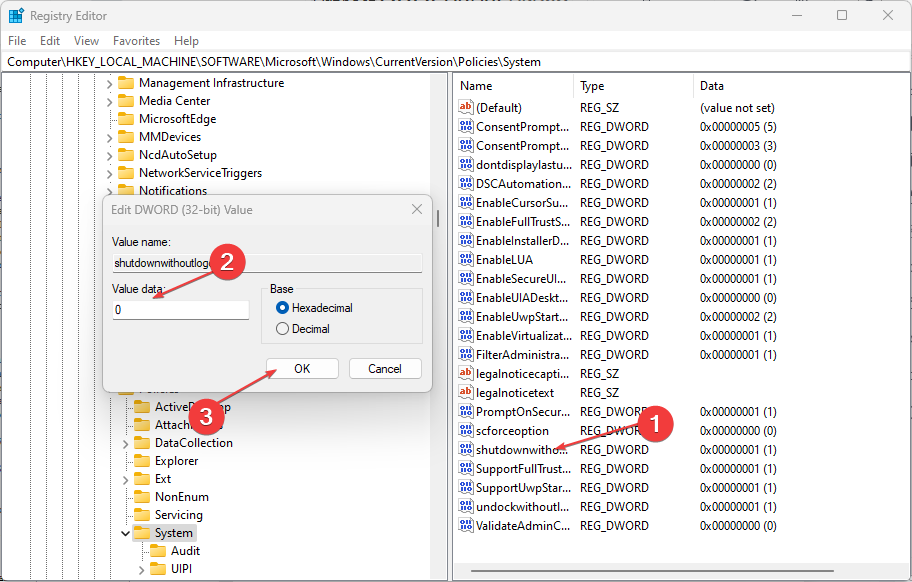Close the Edit DWORD dialog with X
The image size is (912, 582).
coord(417,209)
